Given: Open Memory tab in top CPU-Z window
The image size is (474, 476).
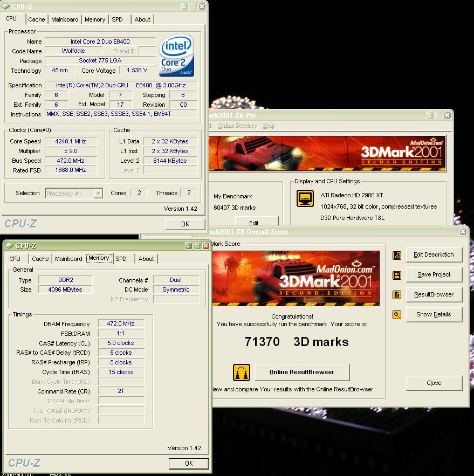Looking at the screenshot, I should [95, 19].
